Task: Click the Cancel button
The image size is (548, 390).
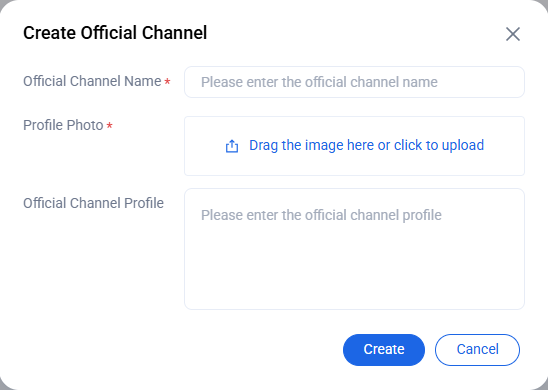Action: point(477,350)
